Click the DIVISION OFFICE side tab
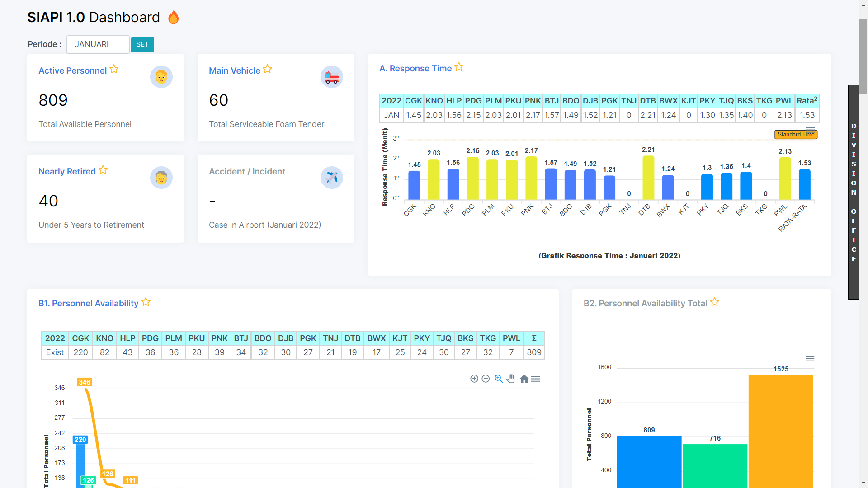Screen dimensions: 868x488 tap(854, 192)
